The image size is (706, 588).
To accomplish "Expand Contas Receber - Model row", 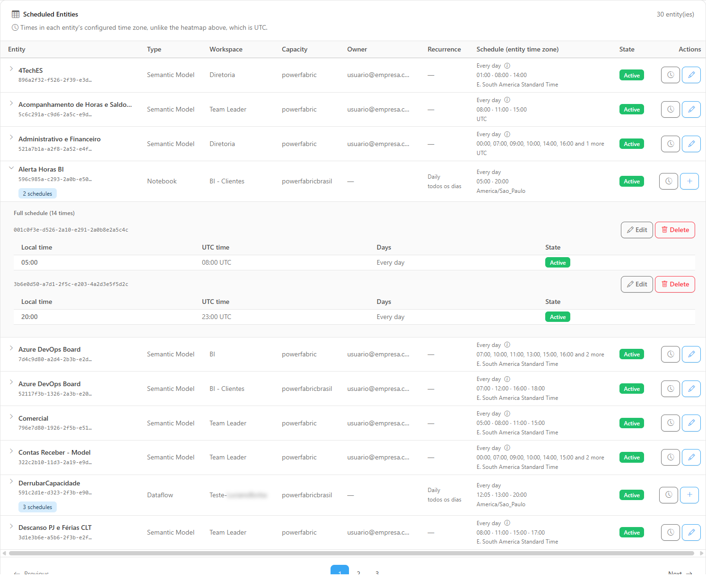I will (11, 451).
